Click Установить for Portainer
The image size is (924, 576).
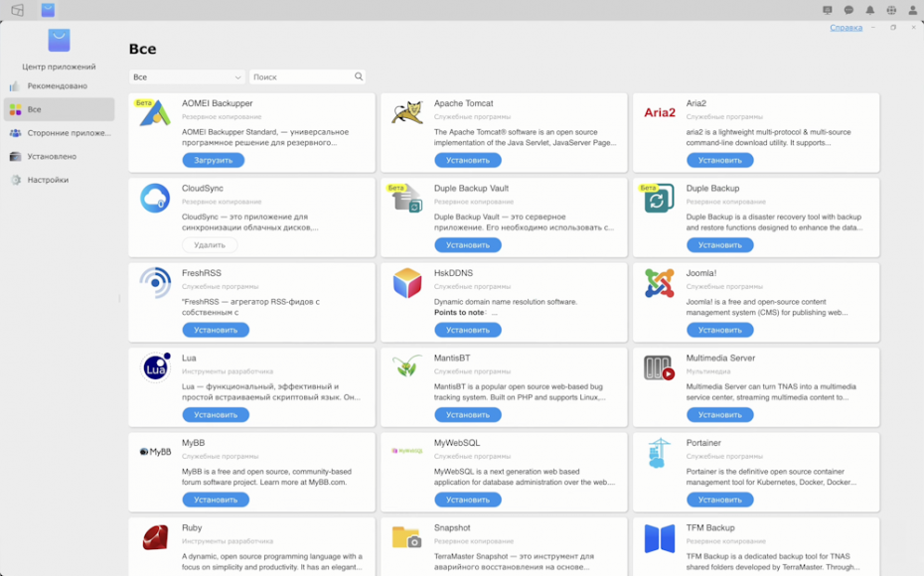pyautogui.click(x=720, y=500)
